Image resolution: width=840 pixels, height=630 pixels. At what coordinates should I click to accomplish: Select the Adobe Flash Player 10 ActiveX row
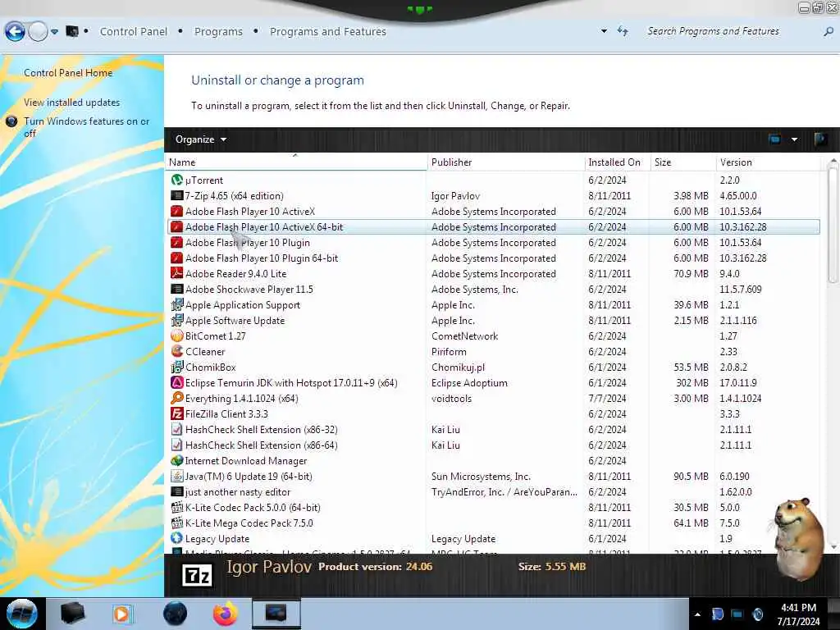(493, 211)
